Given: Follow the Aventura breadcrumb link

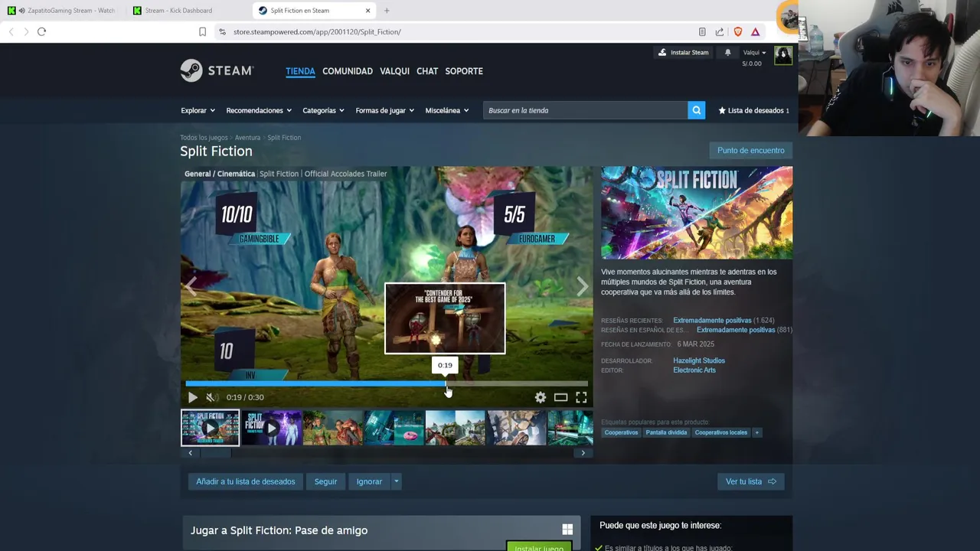Looking at the screenshot, I should [x=247, y=138].
